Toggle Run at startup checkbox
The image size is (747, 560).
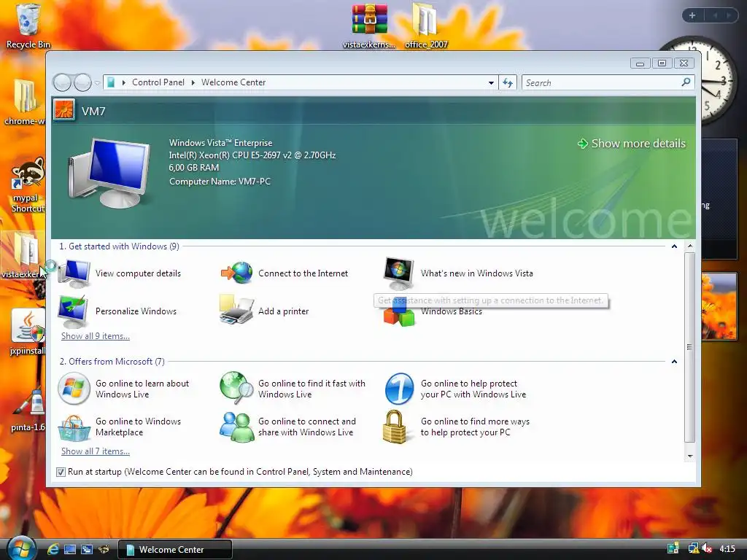pos(61,472)
